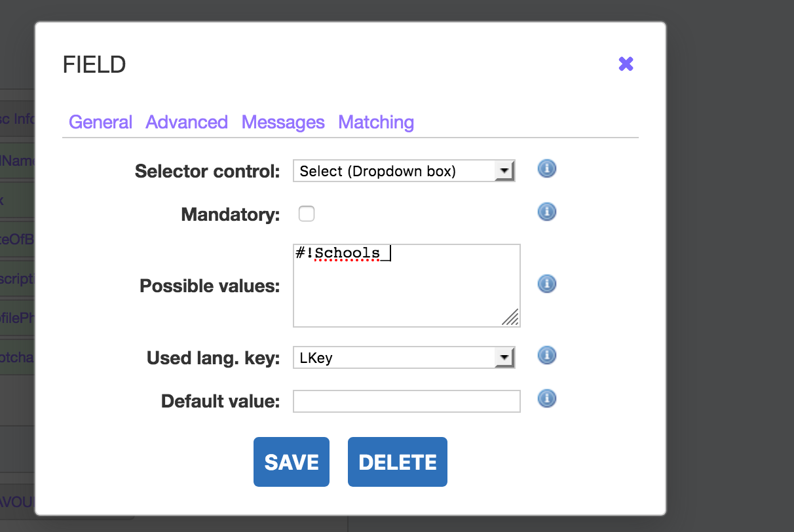
Task: Close the FIELD dialog with X
Action: click(x=626, y=64)
